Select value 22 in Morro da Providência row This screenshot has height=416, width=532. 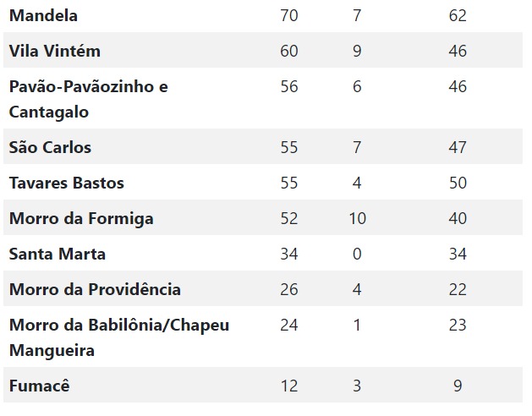tap(458, 289)
